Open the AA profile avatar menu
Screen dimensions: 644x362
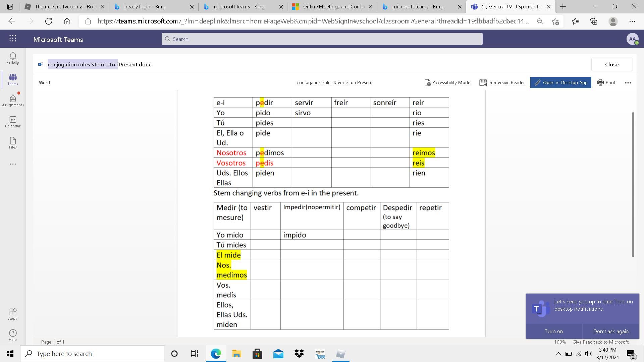click(632, 39)
